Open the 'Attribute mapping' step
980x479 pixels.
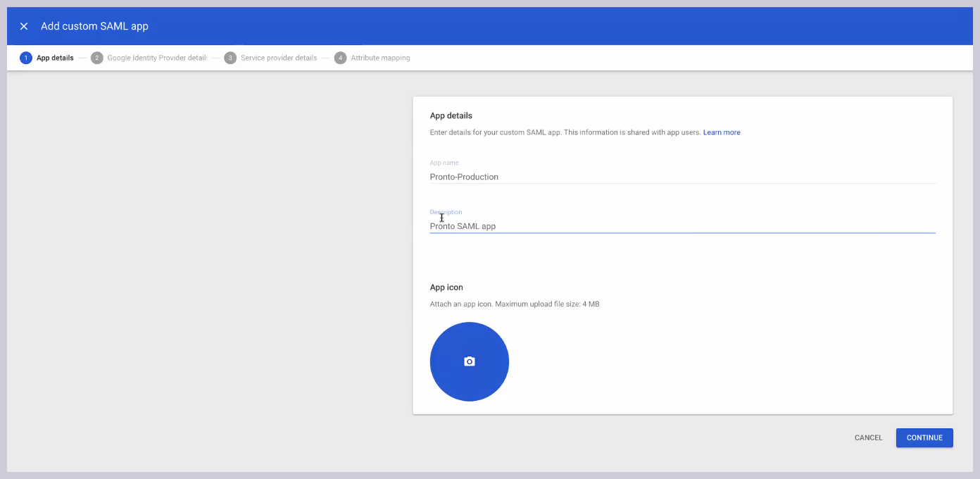coord(380,58)
